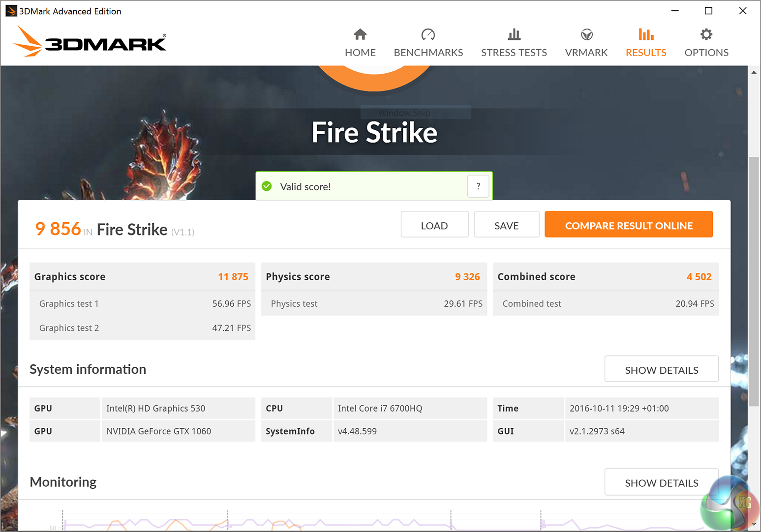
Task: Click the VRMark icon
Action: (586, 34)
